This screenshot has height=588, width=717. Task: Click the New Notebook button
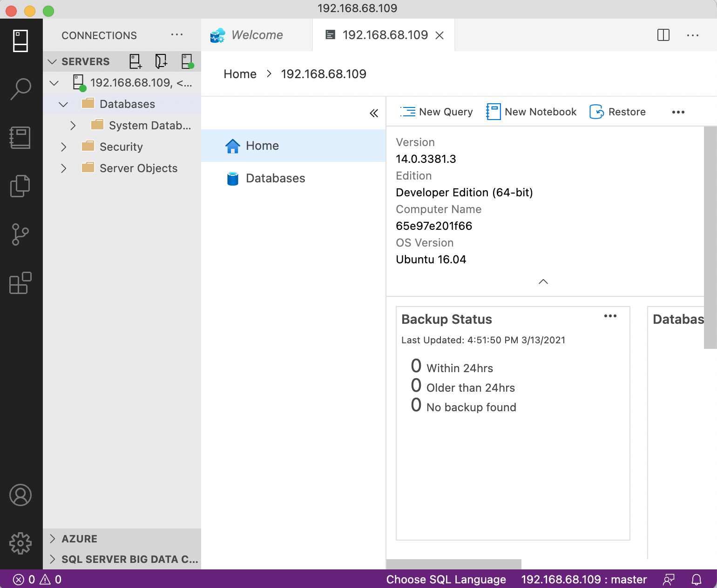[531, 112]
